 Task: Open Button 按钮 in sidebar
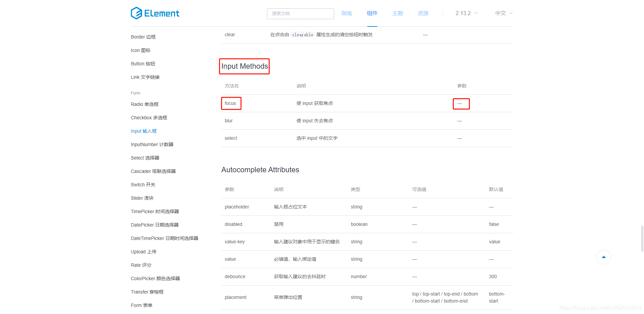(x=143, y=64)
